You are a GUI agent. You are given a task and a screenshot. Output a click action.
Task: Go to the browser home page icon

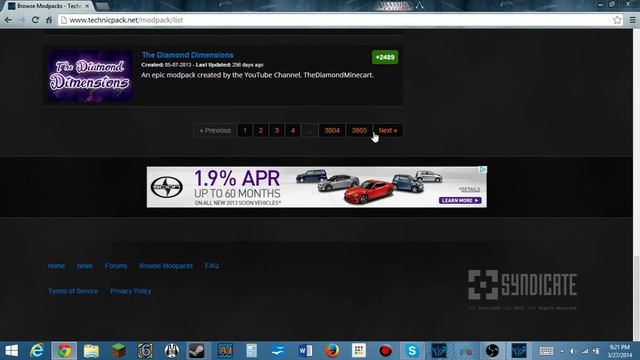(49, 20)
